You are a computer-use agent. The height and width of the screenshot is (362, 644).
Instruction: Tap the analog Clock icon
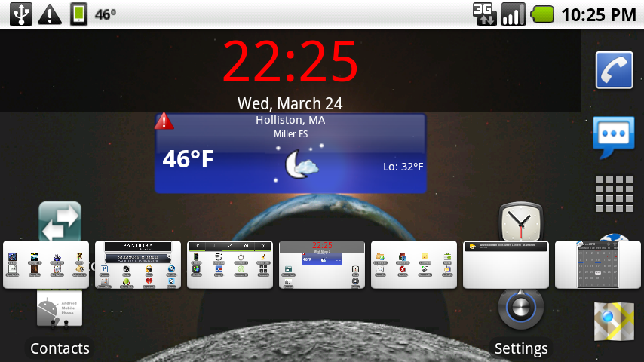(521, 221)
